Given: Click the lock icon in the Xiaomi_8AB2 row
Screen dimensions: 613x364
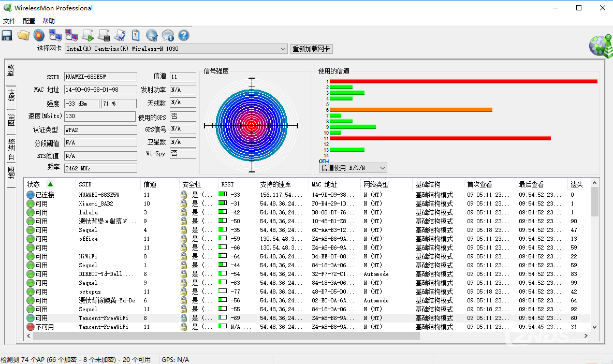Looking at the screenshot, I should [x=184, y=203].
